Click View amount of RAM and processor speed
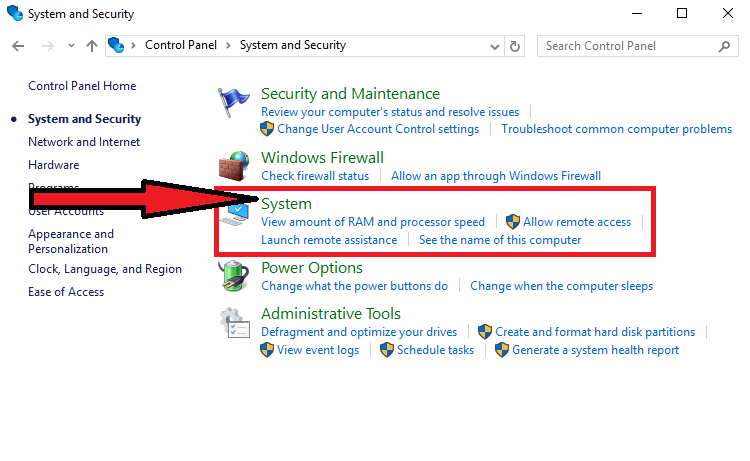The width and height of the screenshot is (750, 461). pyautogui.click(x=373, y=222)
